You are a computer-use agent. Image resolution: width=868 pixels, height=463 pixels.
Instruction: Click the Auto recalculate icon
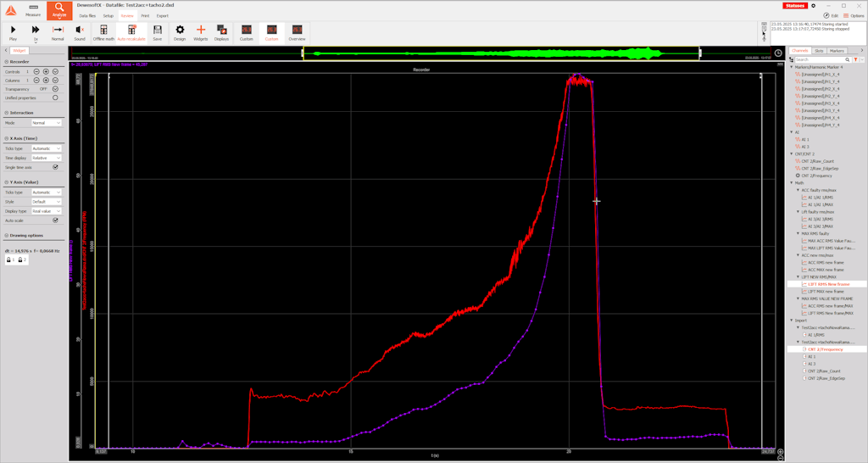(131, 32)
